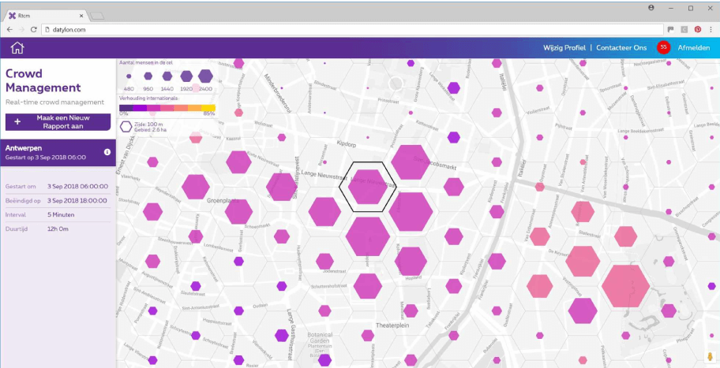Go back in browser history

pyautogui.click(x=10, y=29)
